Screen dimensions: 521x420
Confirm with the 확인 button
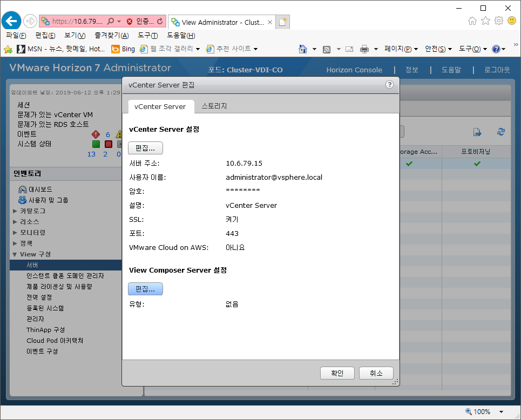click(x=337, y=373)
